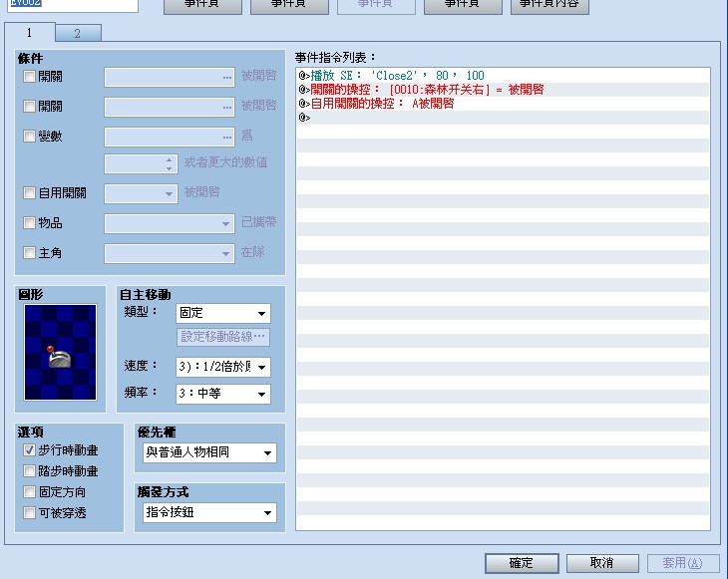
Task: Enable the lower 開關 condition checkbox
Action: tap(29, 107)
